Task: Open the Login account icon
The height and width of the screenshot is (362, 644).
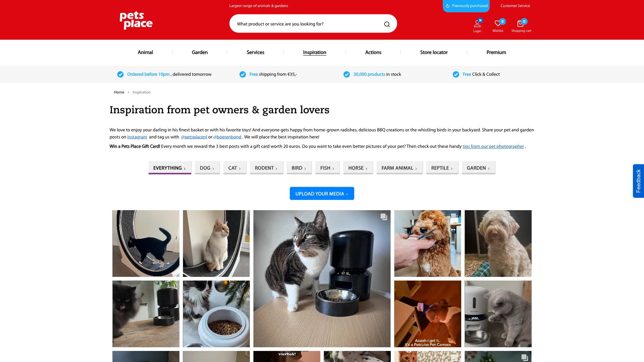Action: click(x=477, y=23)
